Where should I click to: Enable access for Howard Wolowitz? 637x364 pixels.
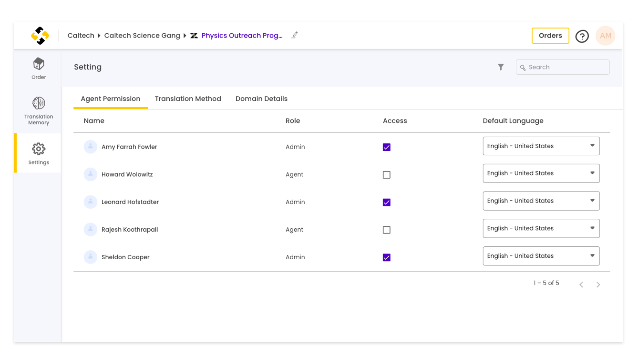(387, 175)
